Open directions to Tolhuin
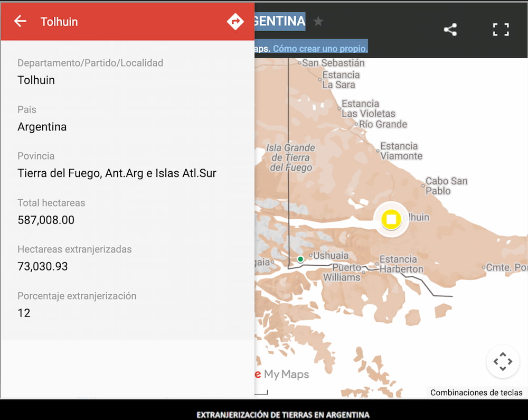The image size is (528, 420). [x=235, y=21]
